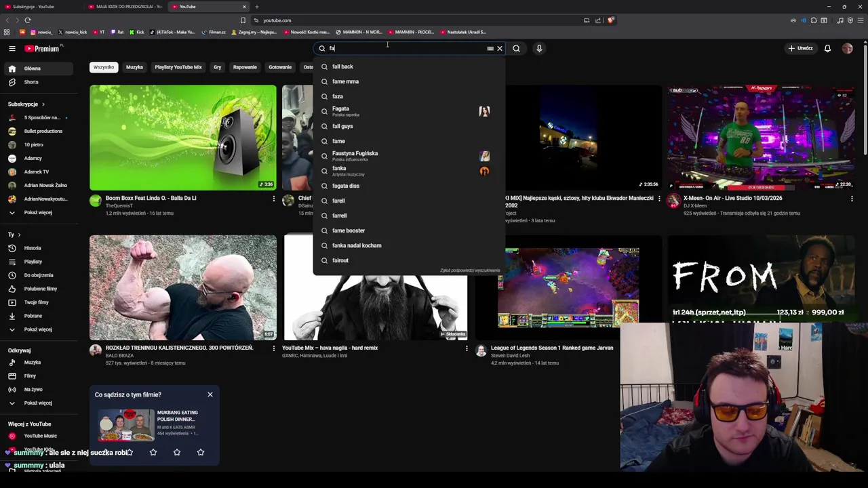Choose suggestion 'fagata diss'
Image resolution: width=868 pixels, height=488 pixels.
click(x=409, y=186)
